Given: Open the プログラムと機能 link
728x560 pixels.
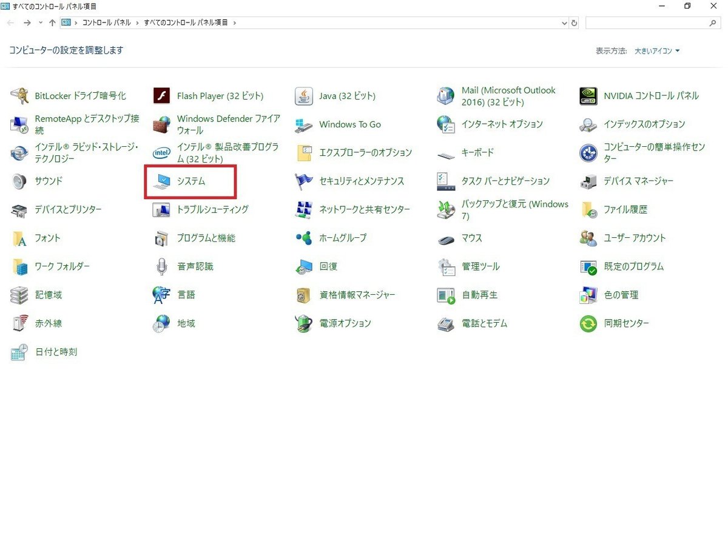Looking at the screenshot, I should coord(206,238).
